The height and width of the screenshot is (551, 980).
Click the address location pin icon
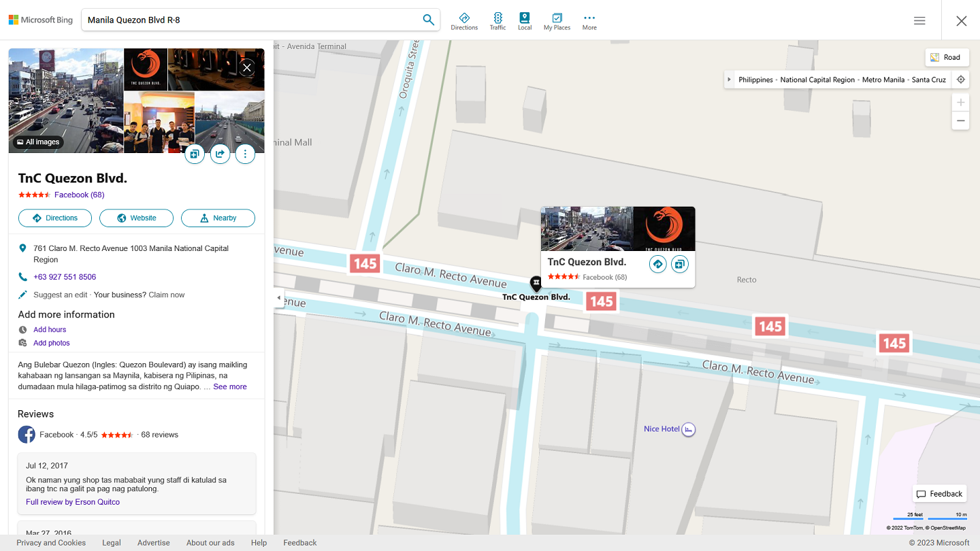coord(22,249)
